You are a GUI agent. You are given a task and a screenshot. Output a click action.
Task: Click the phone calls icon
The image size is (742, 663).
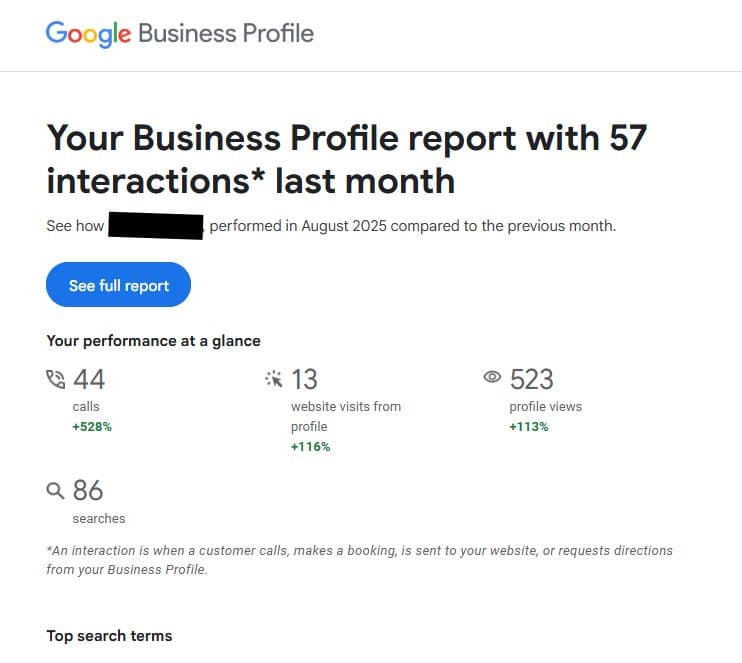tap(56, 379)
